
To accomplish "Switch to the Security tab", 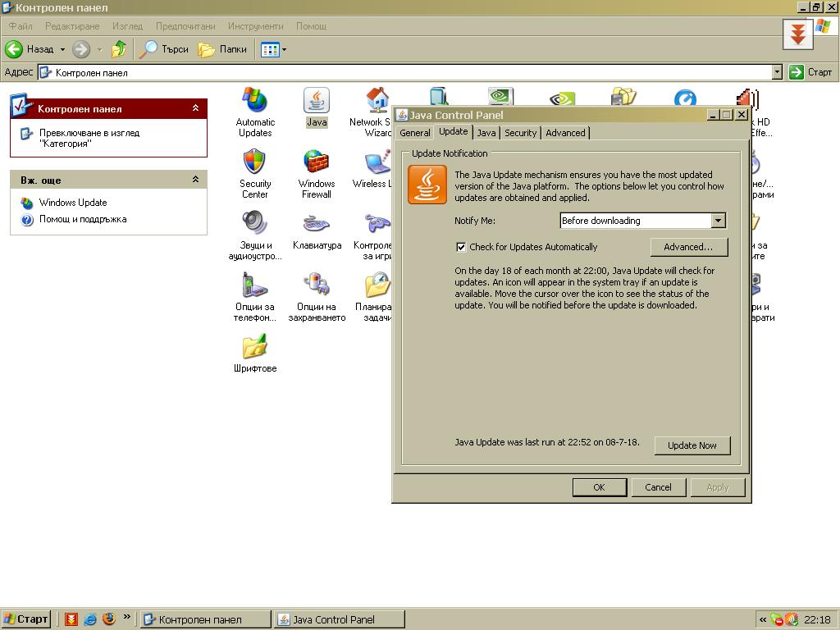I will coord(520,133).
